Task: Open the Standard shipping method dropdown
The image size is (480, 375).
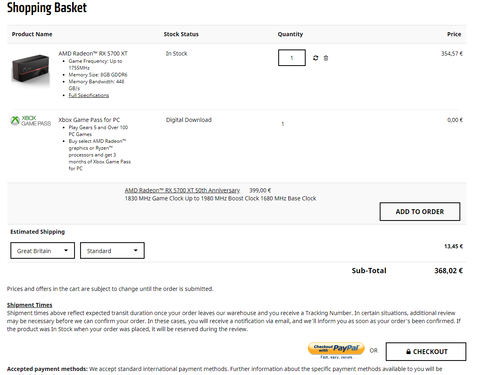Action: 112,251
